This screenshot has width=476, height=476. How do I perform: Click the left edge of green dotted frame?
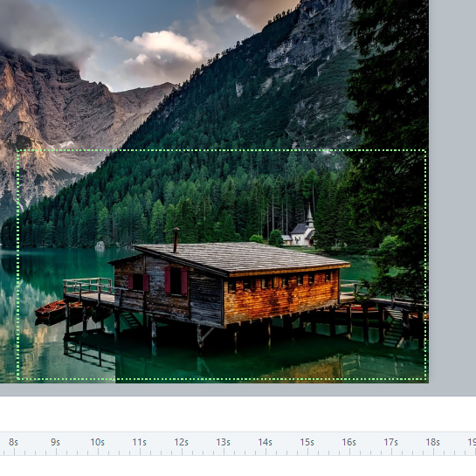tap(18, 264)
